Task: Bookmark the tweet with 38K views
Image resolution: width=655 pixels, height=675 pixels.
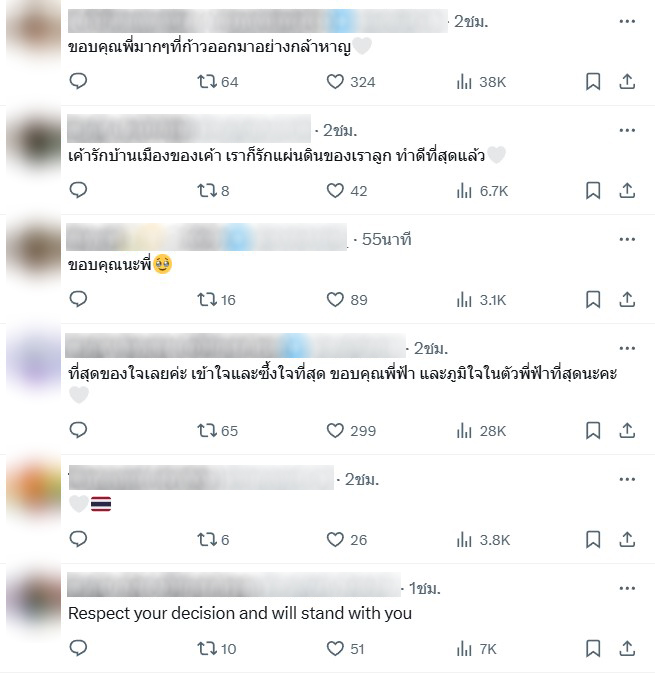Action: [593, 81]
